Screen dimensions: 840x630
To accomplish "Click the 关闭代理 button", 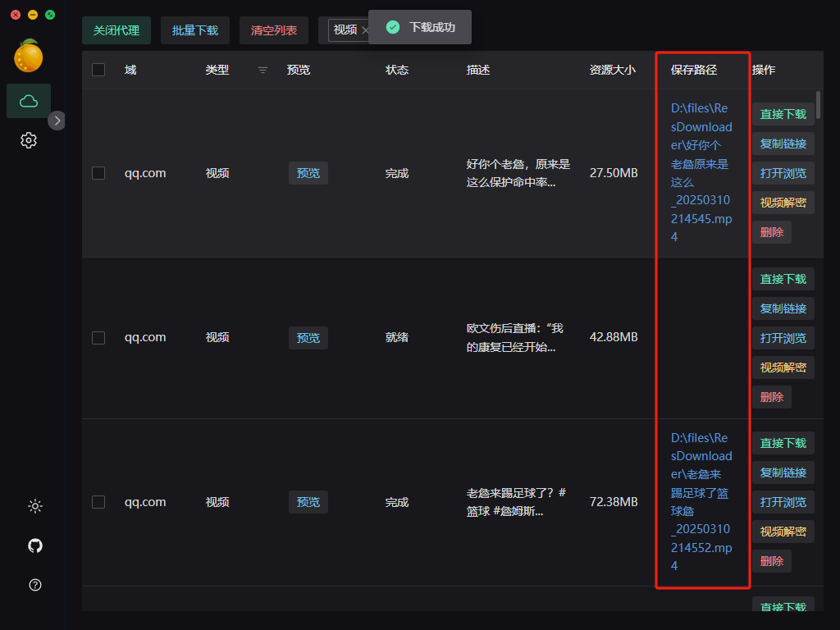I will coord(116,30).
